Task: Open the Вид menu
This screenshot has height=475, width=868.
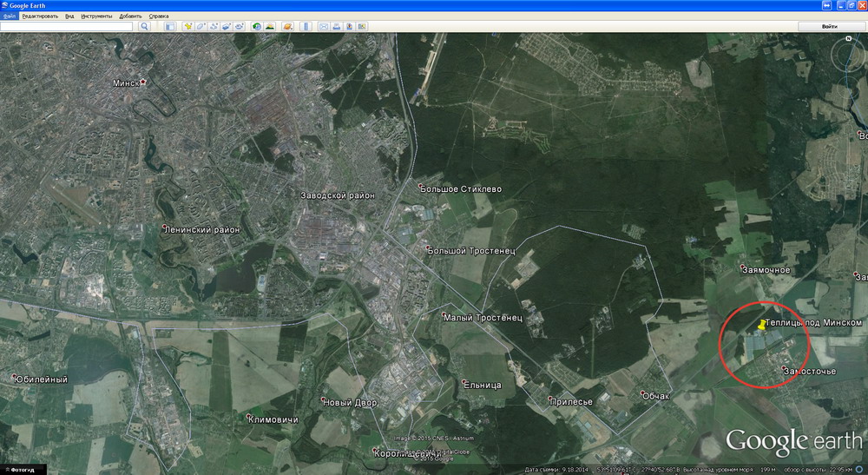Action: coord(69,16)
